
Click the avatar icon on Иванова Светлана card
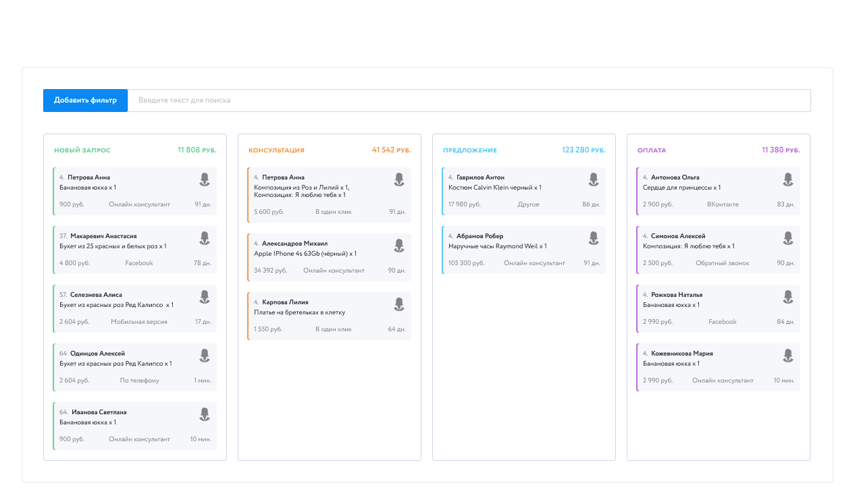click(x=205, y=414)
